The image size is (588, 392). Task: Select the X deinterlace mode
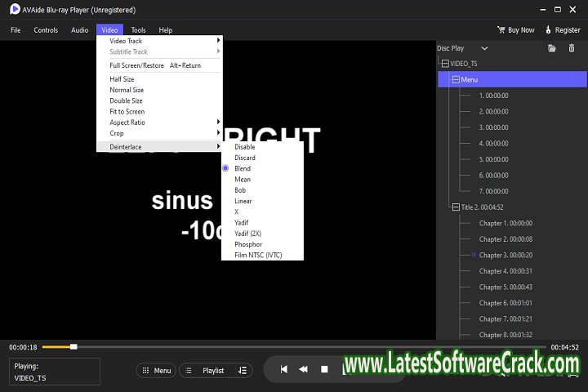(x=262, y=212)
